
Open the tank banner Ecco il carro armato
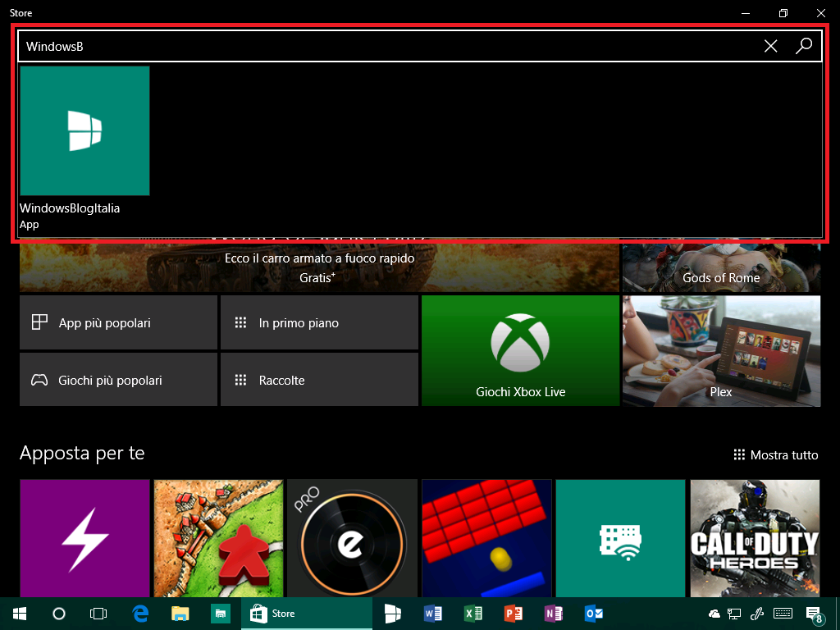[x=319, y=268]
